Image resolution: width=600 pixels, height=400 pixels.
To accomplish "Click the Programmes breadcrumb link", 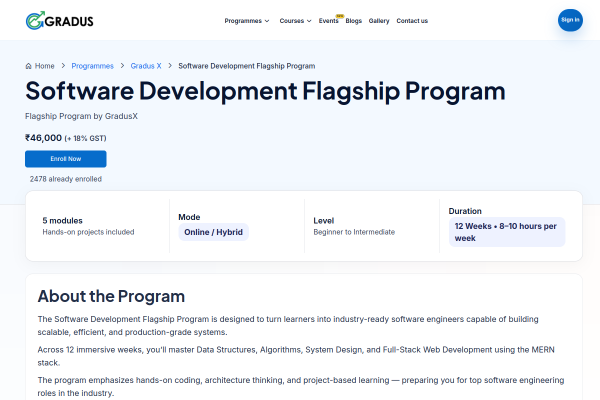I will click(92, 66).
